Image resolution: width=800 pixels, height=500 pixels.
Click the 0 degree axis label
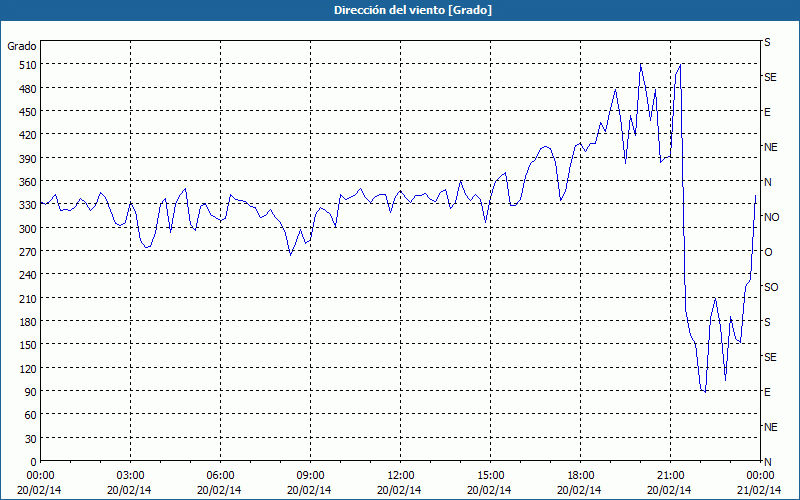point(34,462)
